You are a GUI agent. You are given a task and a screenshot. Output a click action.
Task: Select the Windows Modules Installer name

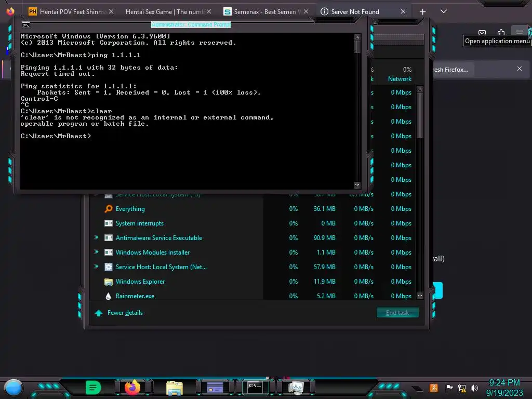coord(153,252)
